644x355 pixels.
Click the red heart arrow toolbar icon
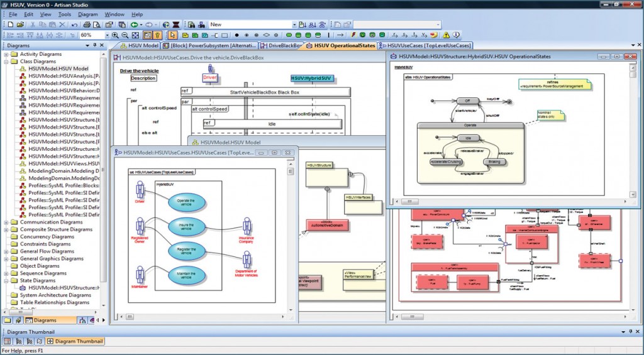434,35
